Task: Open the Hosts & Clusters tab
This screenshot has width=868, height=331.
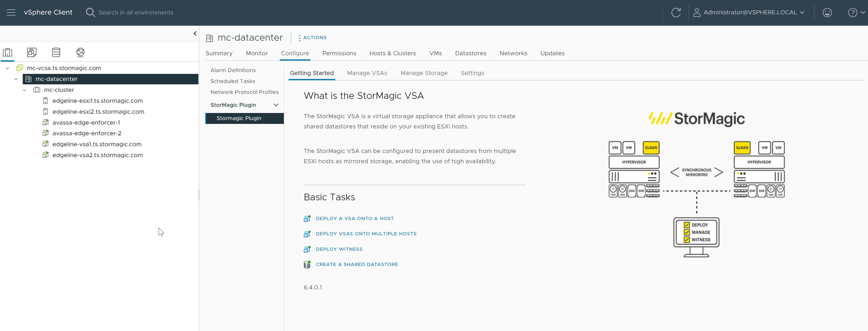Action: click(393, 53)
